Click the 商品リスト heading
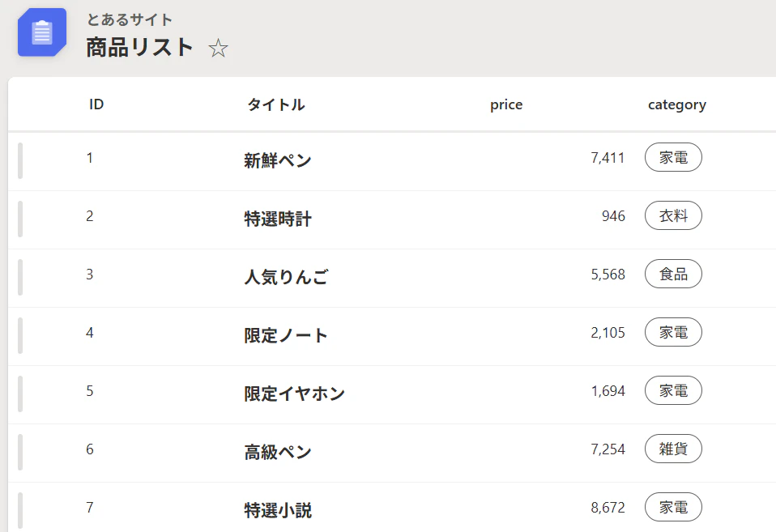776x532 pixels. [140, 47]
